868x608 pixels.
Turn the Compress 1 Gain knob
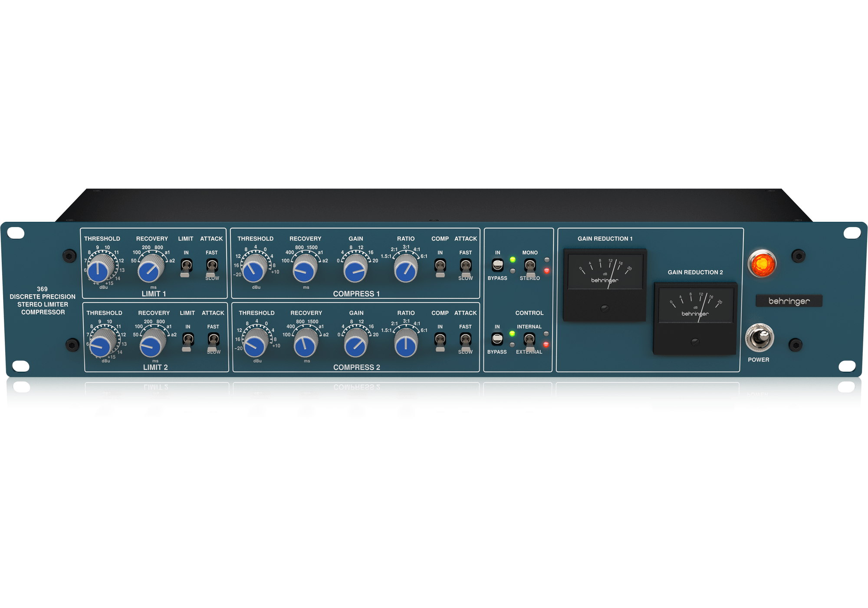click(x=355, y=269)
